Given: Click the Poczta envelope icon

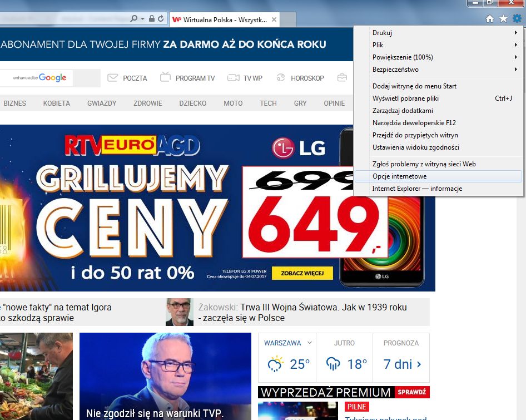Looking at the screenshot, I should click(x=112, y=78).
